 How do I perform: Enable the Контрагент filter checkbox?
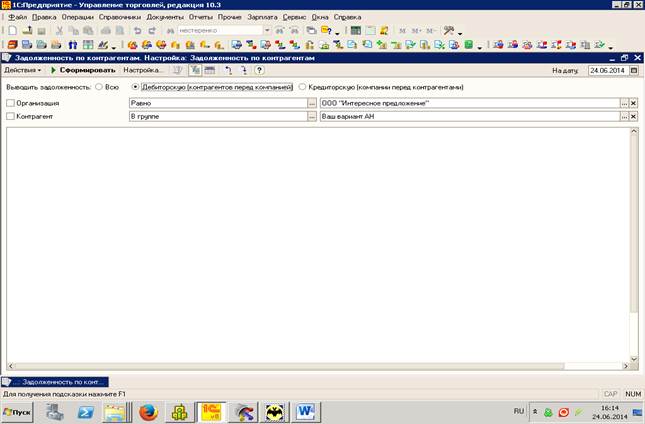pyautogui.click(x=11, y=116)
